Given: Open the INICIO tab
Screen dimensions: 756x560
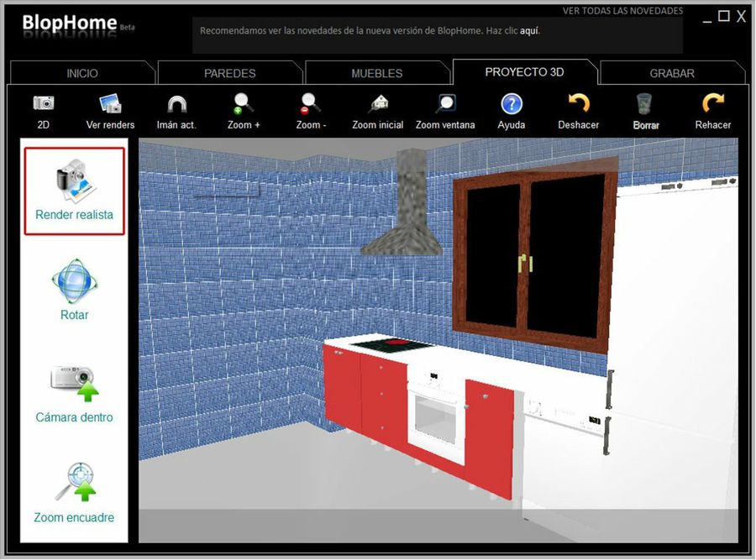Looking at the screenshot, I should pos(81,73).
